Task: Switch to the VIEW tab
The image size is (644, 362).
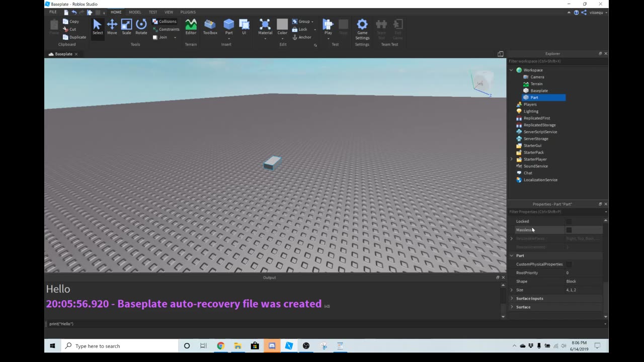Action: tap(169, 12)
